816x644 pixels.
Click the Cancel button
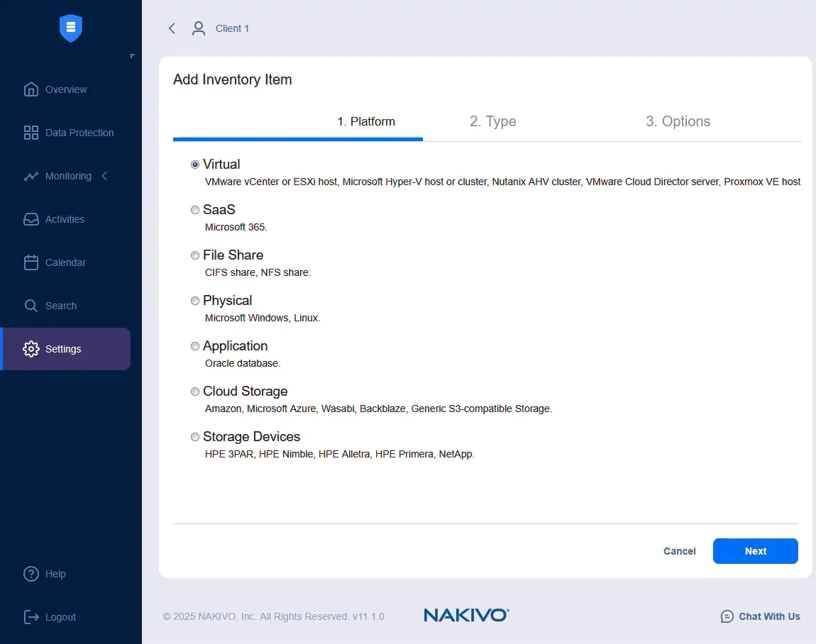679,551
